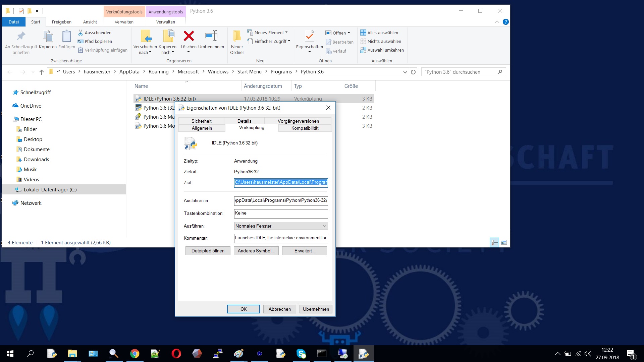644x362 pixels.
Task: Switch to details view icon in status bar
Action: (x=494, y=242)
